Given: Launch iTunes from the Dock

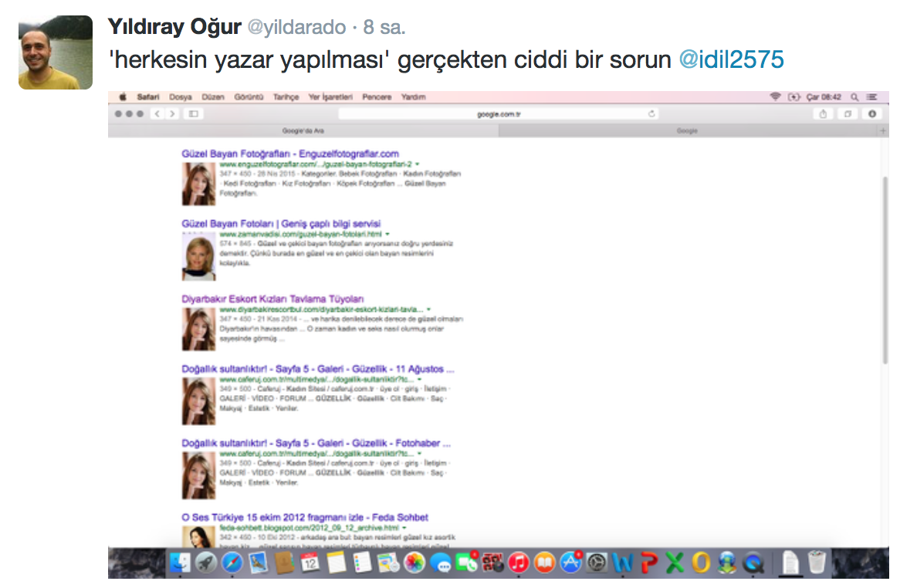Looking at the screenshot, I should click(519, 563).
